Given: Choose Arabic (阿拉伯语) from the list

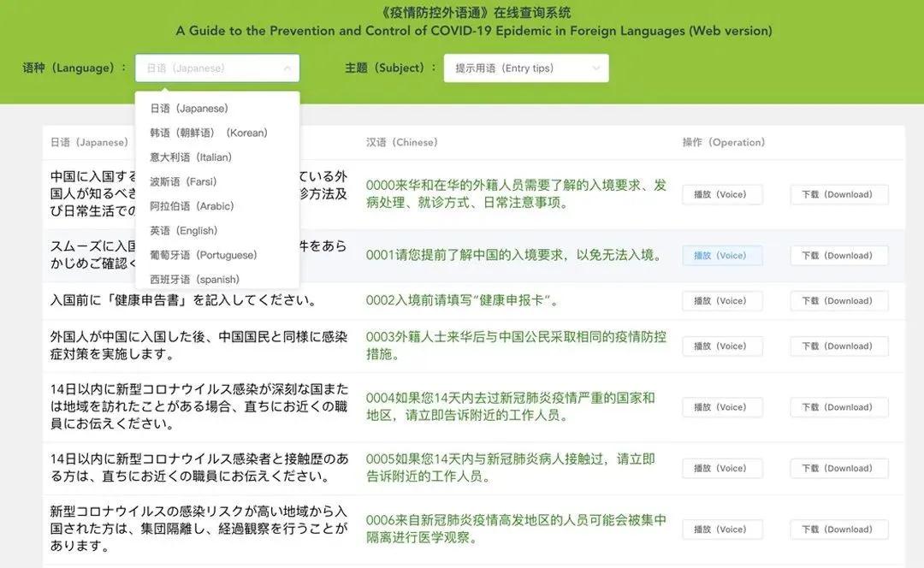Looking at the screenshot, I should (x=192, y=206).
